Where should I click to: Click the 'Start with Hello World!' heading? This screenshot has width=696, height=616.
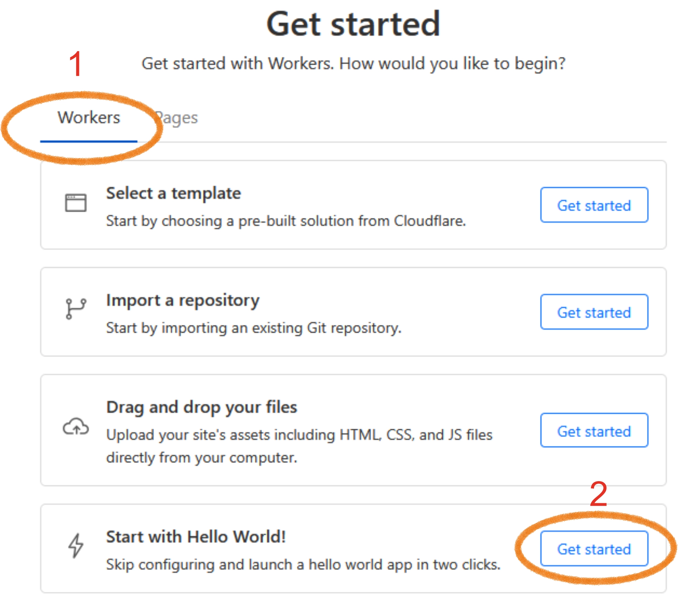[196, 537]
